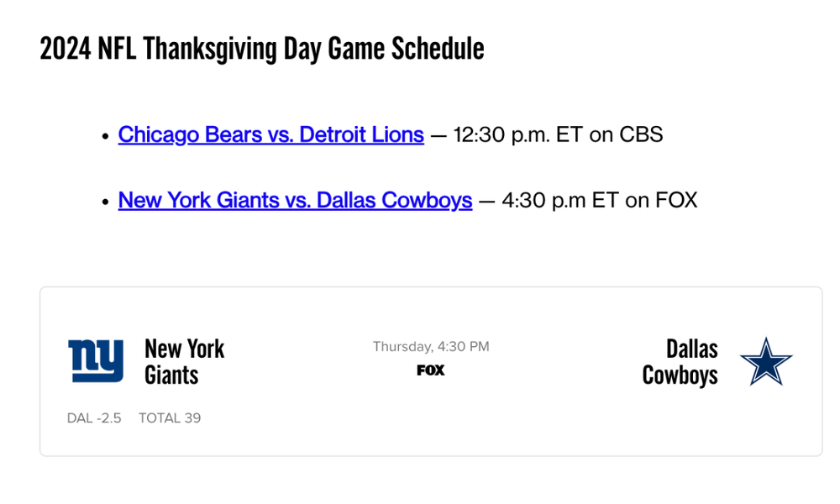The image size is (840, 504).
Task: Click the FOX network logo in game card
Action: 431,370
